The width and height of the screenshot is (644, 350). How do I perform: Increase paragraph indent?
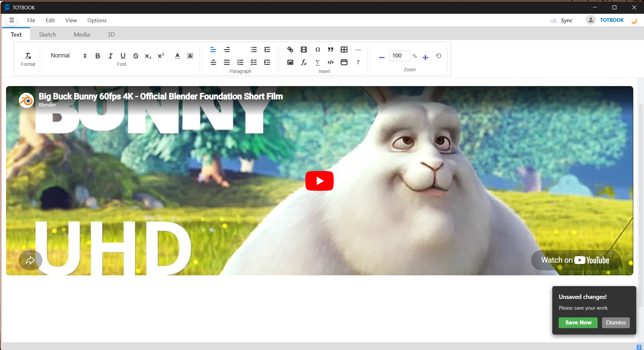(x=267, y=63)
